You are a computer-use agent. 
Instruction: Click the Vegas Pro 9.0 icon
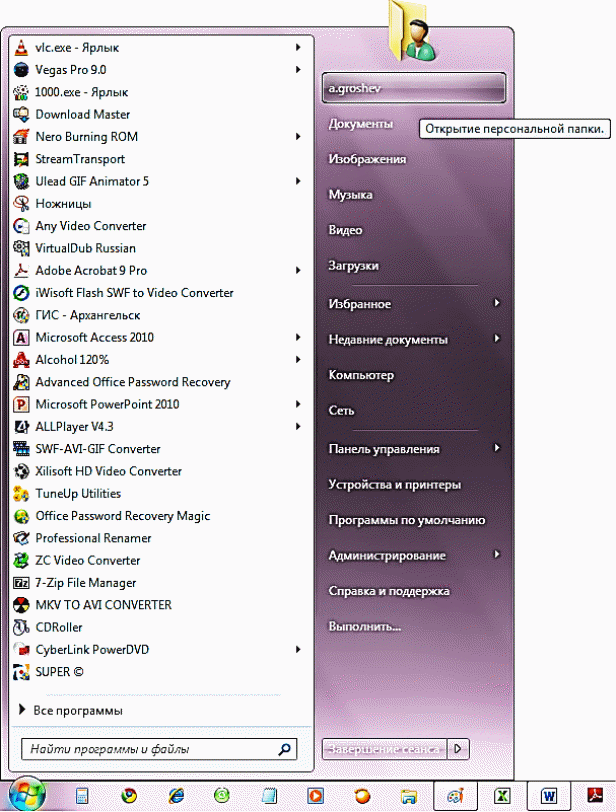tap(21, 70)
